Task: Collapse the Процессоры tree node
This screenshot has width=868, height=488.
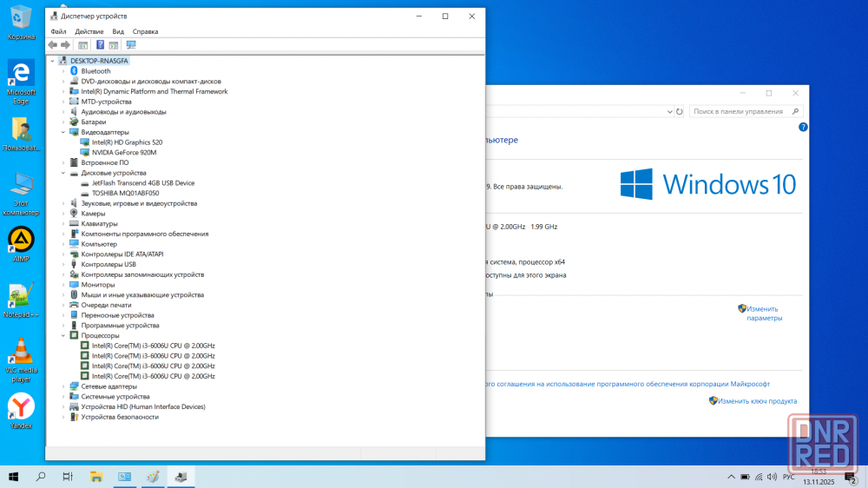Action: point(63,335)
